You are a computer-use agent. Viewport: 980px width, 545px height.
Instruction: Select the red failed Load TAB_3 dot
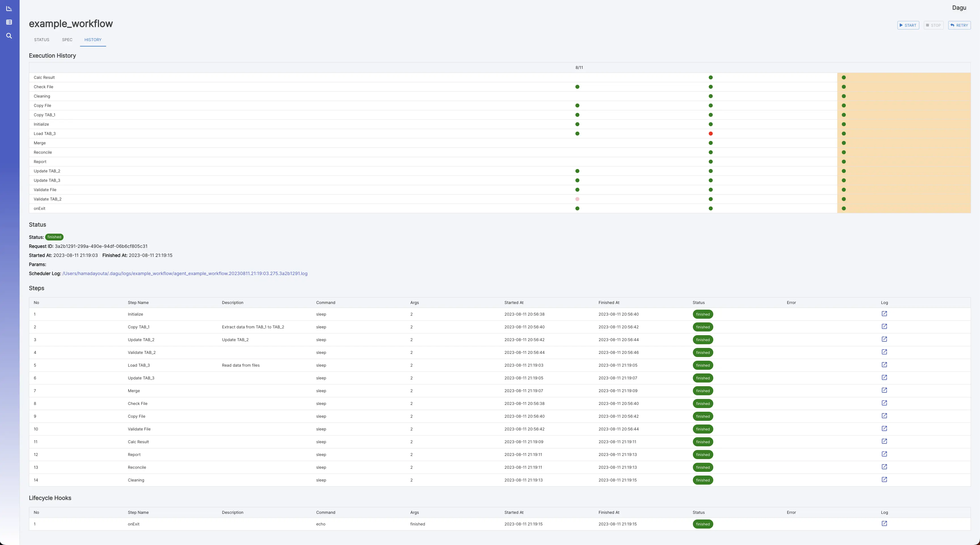710,134
